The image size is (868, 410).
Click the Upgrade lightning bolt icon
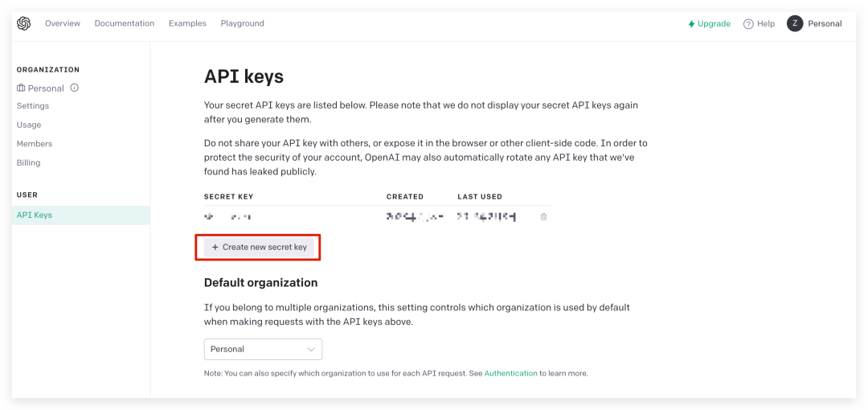691,24
